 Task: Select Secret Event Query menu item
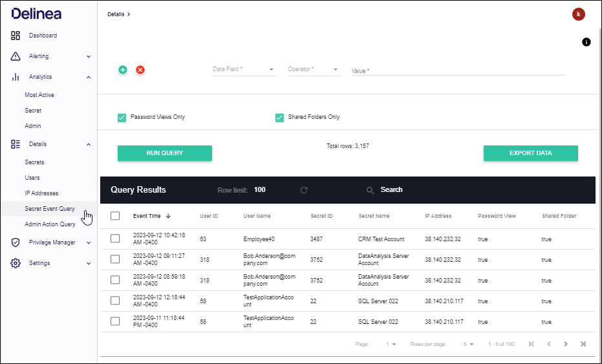click(x=50, y=209)
